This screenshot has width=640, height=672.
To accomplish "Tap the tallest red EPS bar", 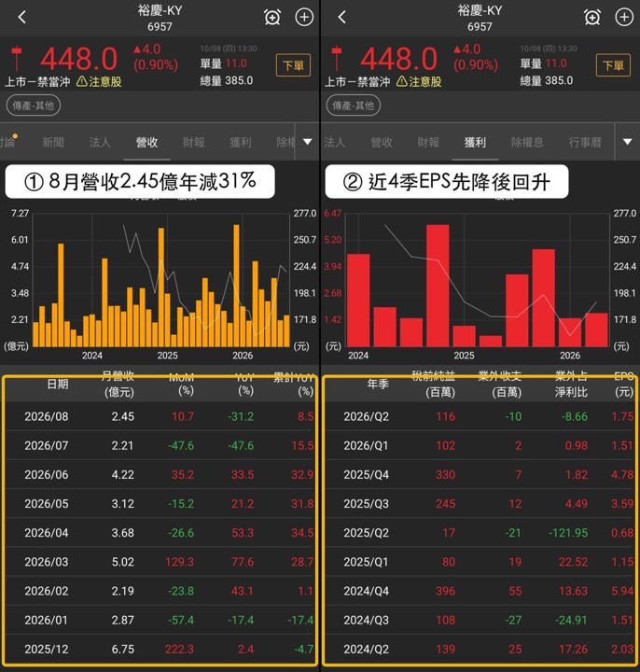I will 438,286.
